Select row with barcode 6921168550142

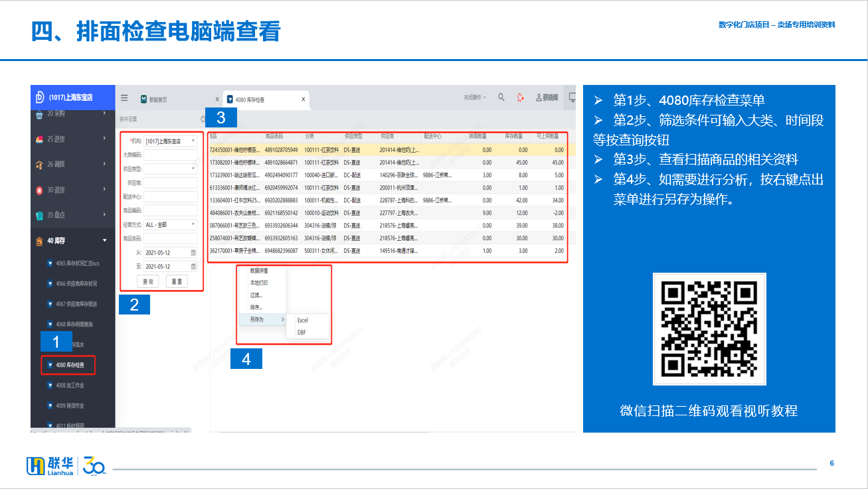tap(388, 213)
